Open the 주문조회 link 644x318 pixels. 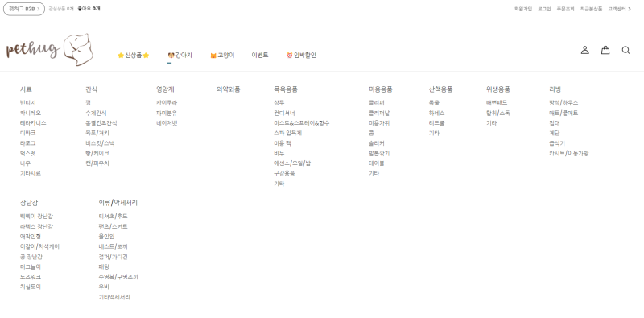[566, 9]
